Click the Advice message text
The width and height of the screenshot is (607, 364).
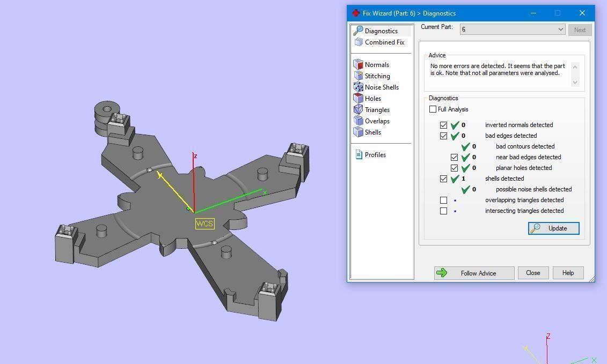tap(498, 69)
